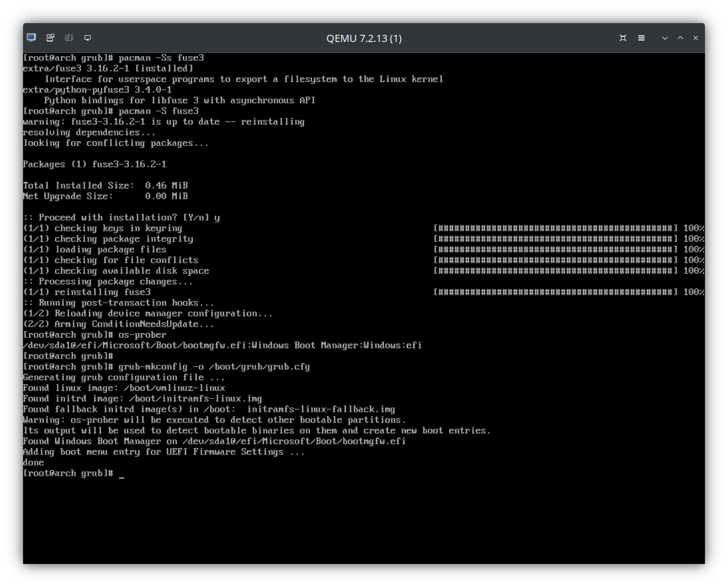Click the down chevron in the title bar
The width and height of the screenshot is (728, 587).
(x=664, y=37)
